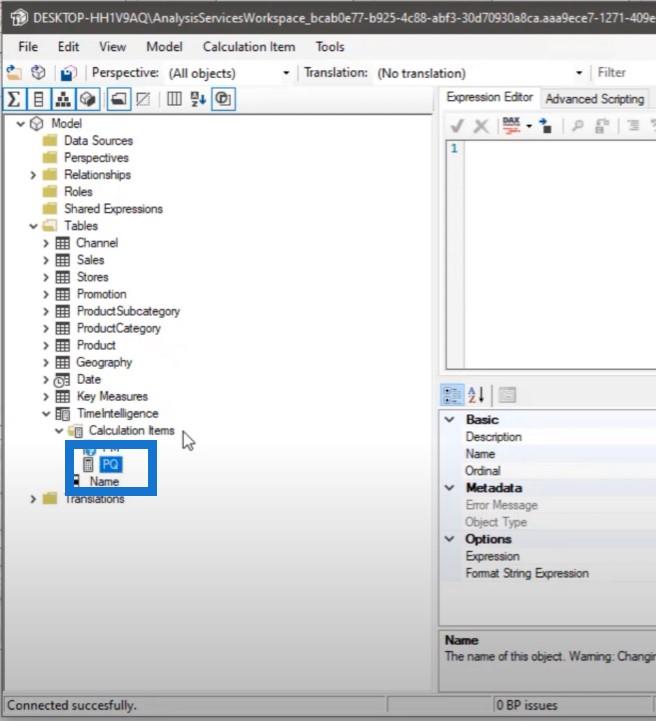Select the Shared Expressions folder
This screenshot has width=656, height=721.
[x=114, y=209]
